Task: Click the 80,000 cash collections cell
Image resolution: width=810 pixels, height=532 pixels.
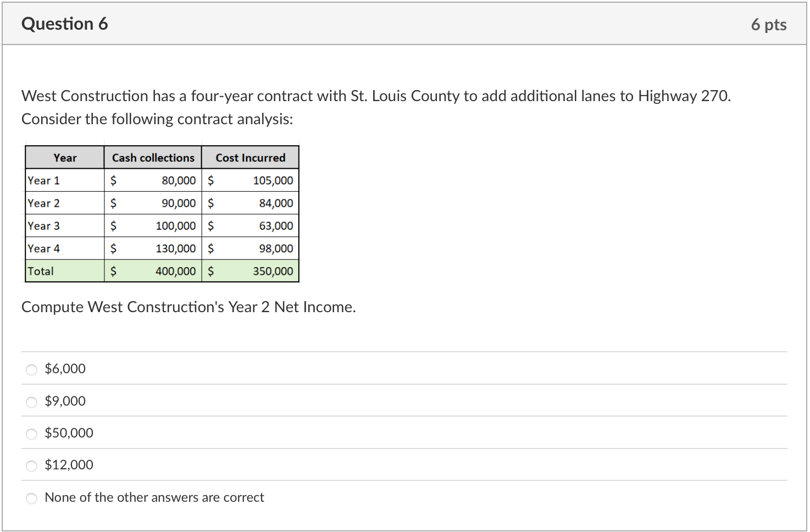Action: tap(153, 180)
